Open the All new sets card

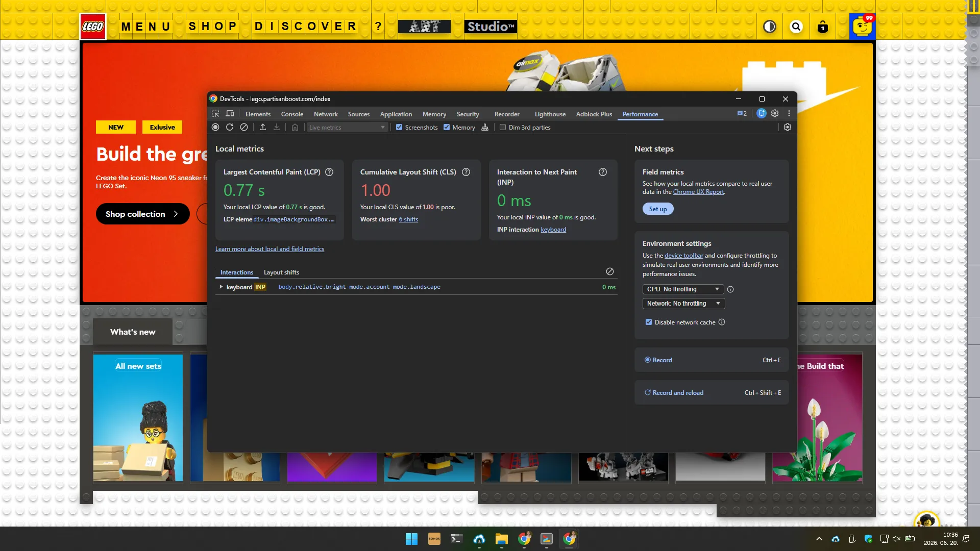pos(138,417)
